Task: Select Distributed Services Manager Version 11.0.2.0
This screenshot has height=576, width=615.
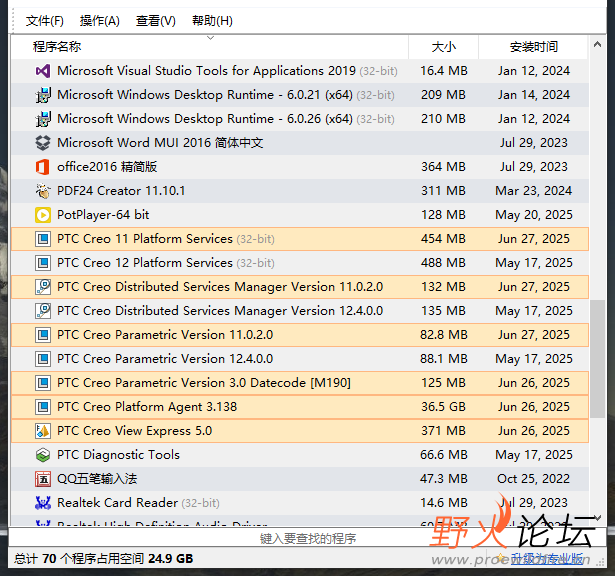Action: (300, 287)
